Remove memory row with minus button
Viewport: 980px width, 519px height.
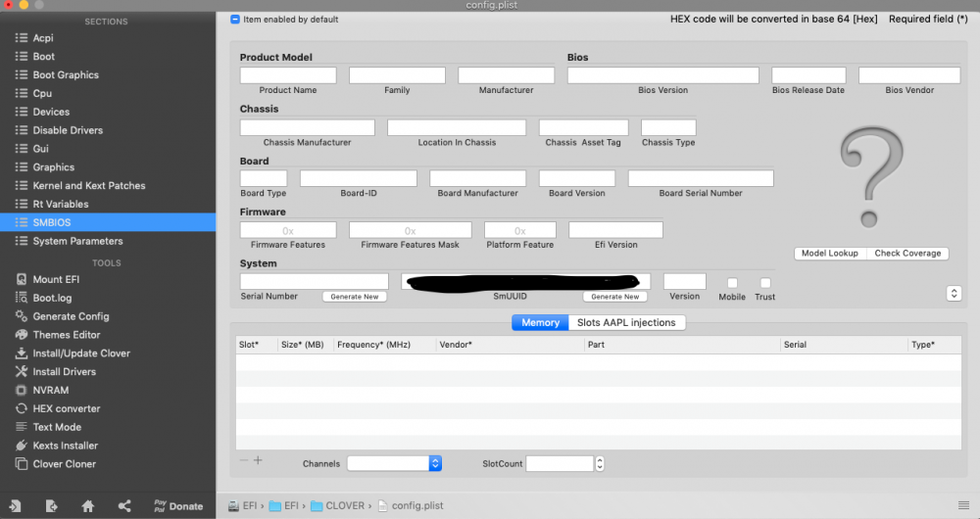[x=244, y=460]
